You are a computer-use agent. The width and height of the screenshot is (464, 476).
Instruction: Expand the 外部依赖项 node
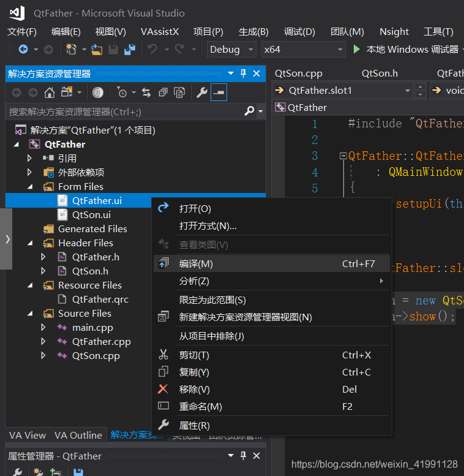(x=29, y=172)
